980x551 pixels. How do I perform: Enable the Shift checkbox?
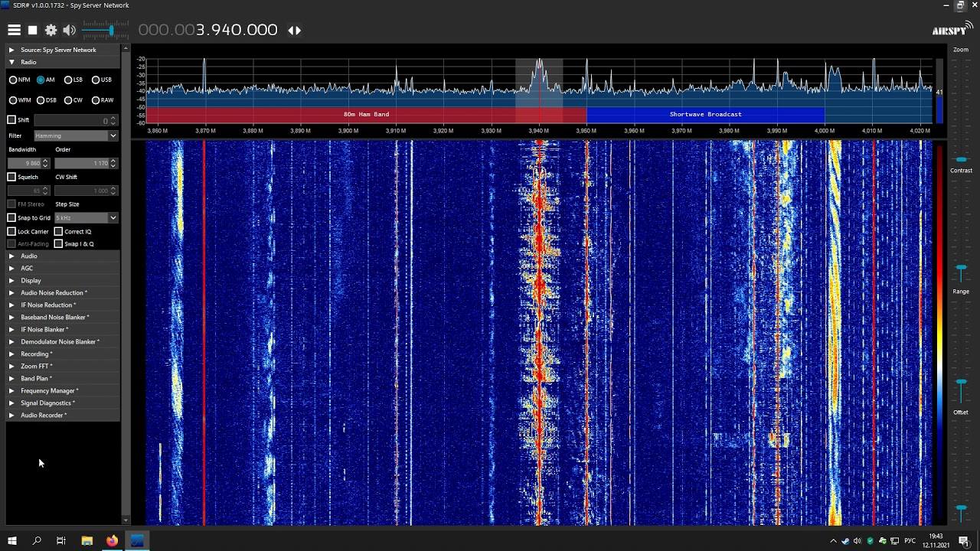(11, 120)
